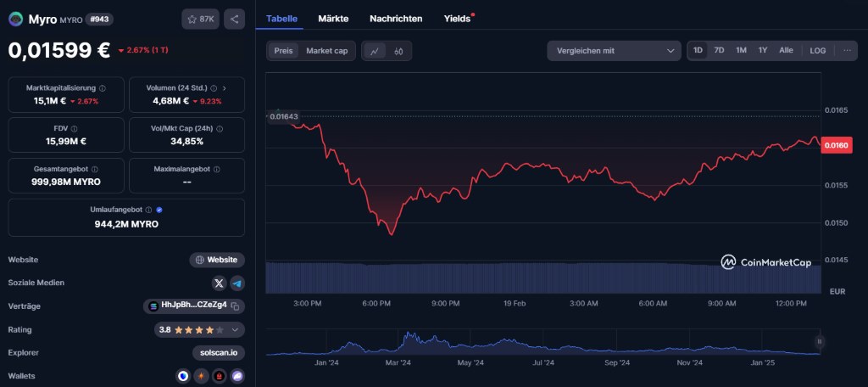Select the 1M time range
868x387 pixels.
741,50
